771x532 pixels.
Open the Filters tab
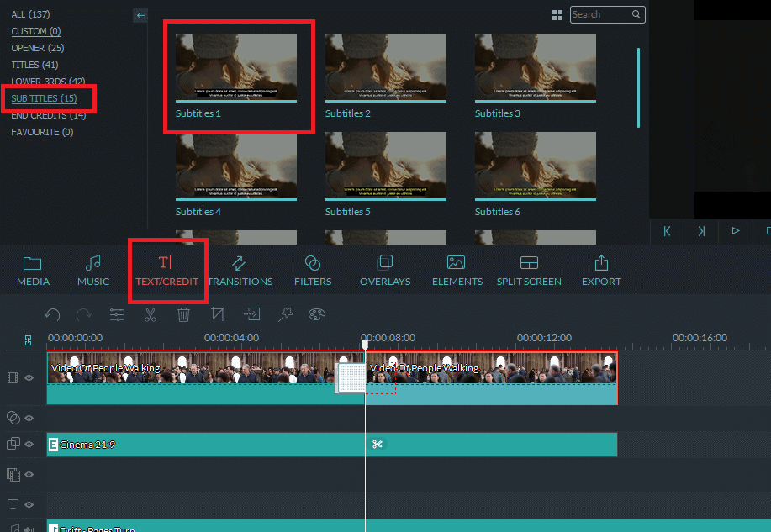[313, 271]
